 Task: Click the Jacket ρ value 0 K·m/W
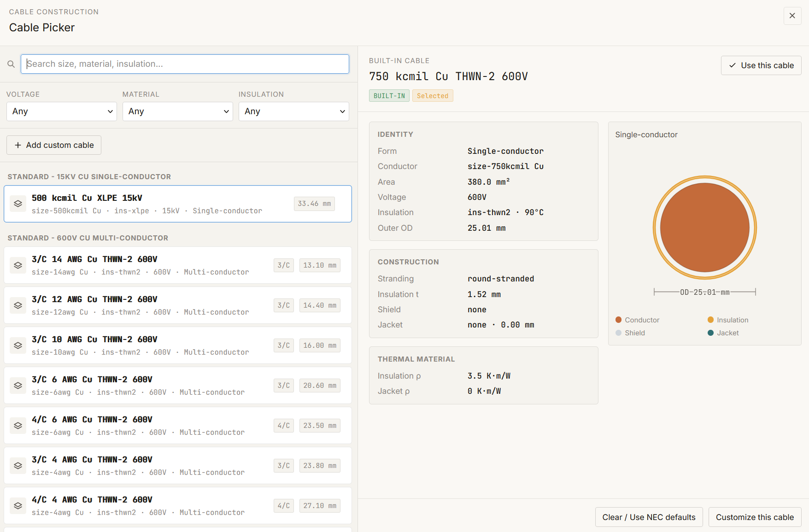point(484,391)
